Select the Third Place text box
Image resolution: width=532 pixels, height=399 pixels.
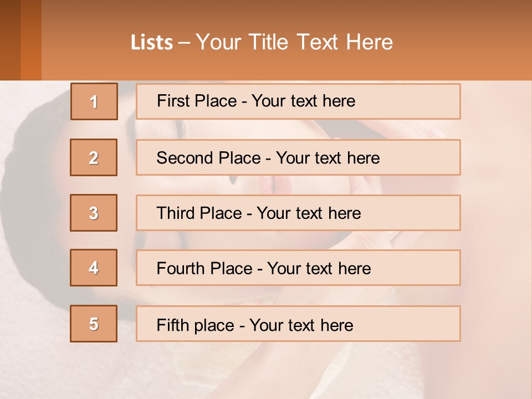pos(298,213)
